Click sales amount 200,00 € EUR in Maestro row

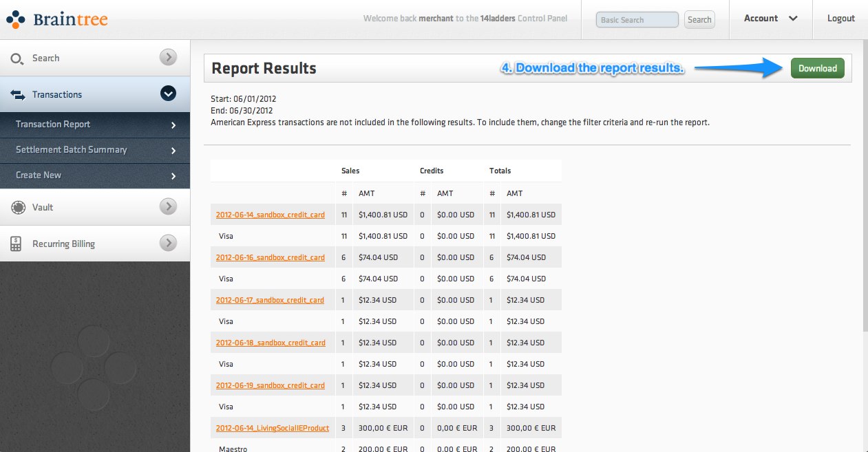click(383, 449)
